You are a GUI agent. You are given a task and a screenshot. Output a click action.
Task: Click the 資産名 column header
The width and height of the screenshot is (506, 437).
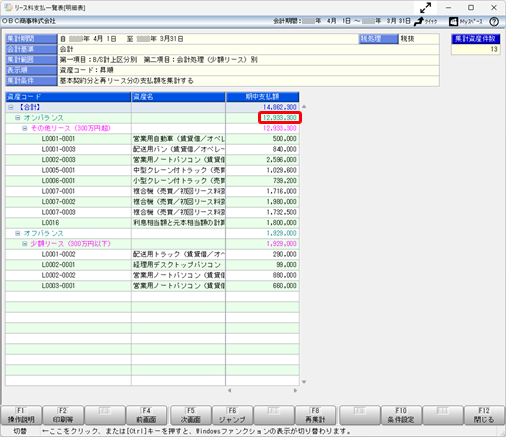click(x=179, y=97)
